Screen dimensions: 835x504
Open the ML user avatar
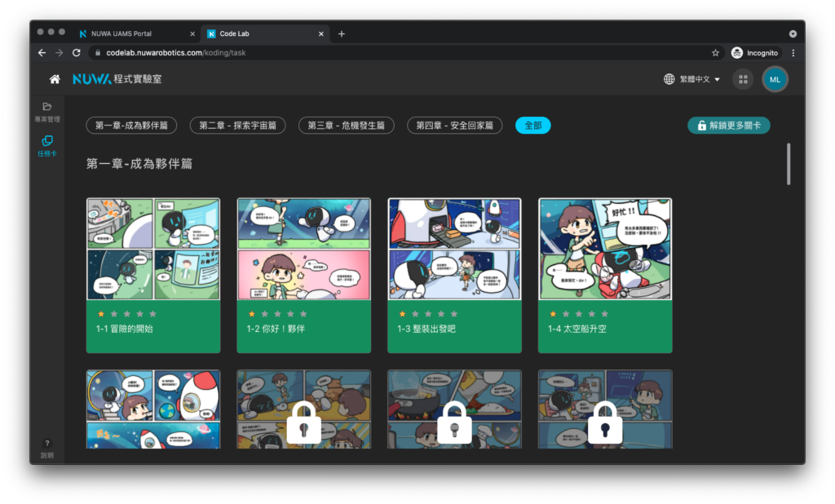(x=775, y=79)
